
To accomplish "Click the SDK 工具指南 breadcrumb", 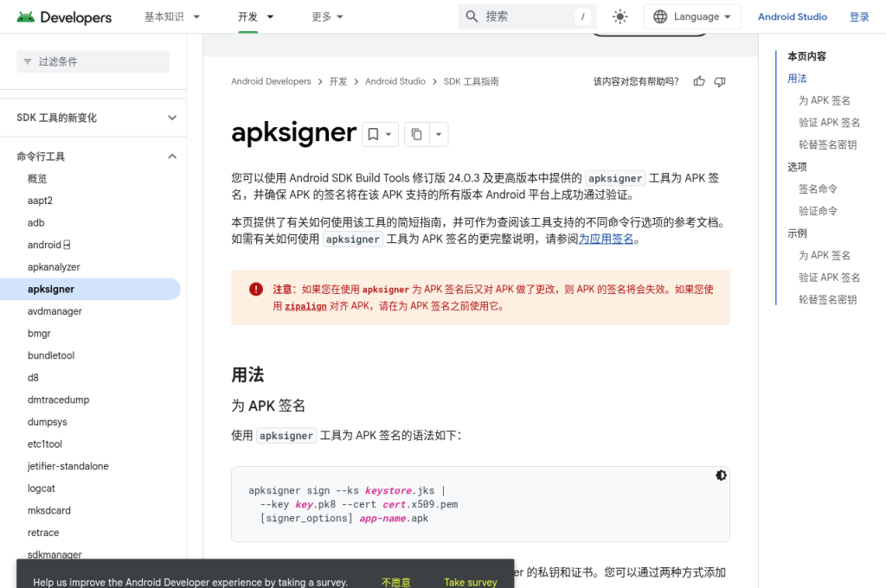I will pyautogui.click(x=471, y=81).
